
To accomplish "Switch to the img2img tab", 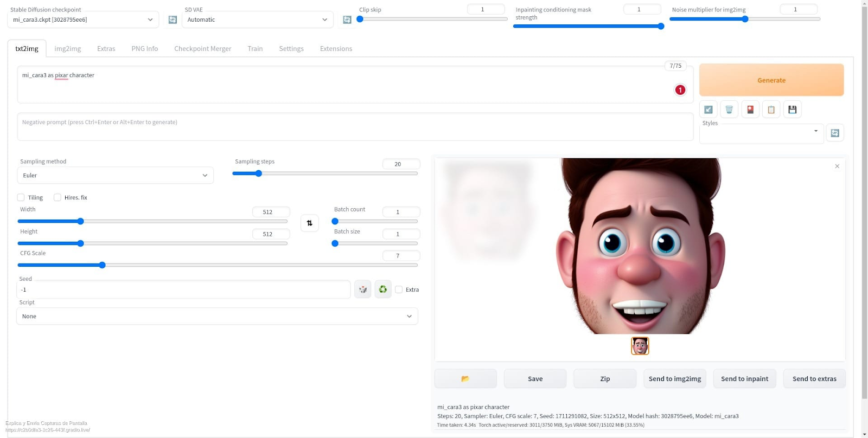I will click(68, 49).
